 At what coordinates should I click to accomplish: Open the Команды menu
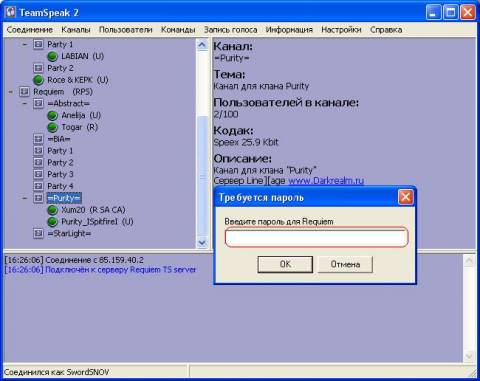[x=178, y=30]
